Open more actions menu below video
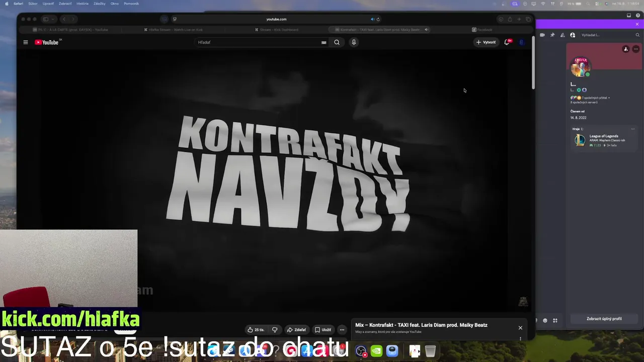Screen dimensions: 644x362 342,330
